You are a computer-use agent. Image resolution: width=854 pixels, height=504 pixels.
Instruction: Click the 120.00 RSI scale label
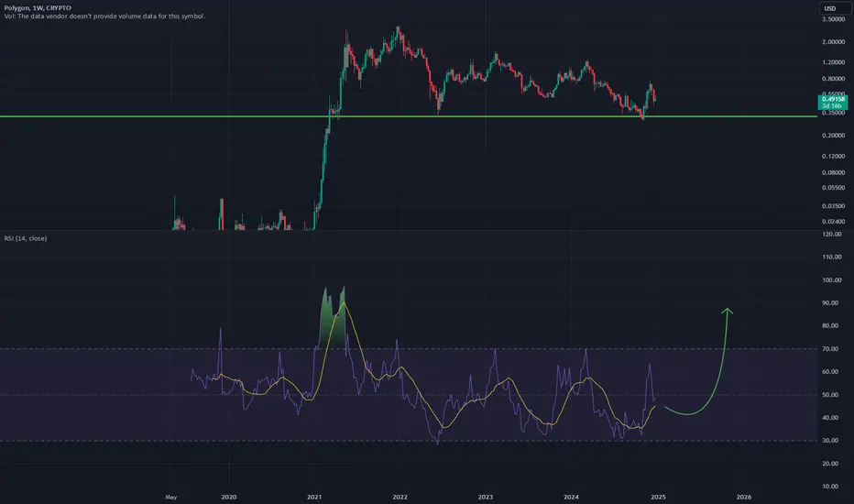[832, 235]
